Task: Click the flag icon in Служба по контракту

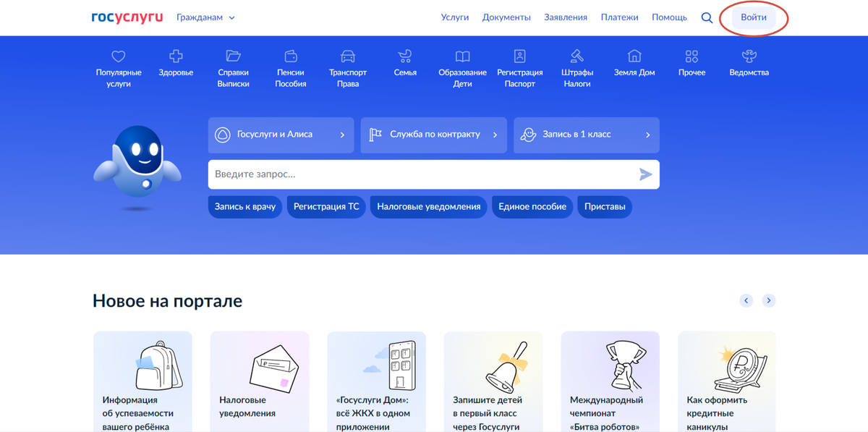Action: click(x=375, y=135)
